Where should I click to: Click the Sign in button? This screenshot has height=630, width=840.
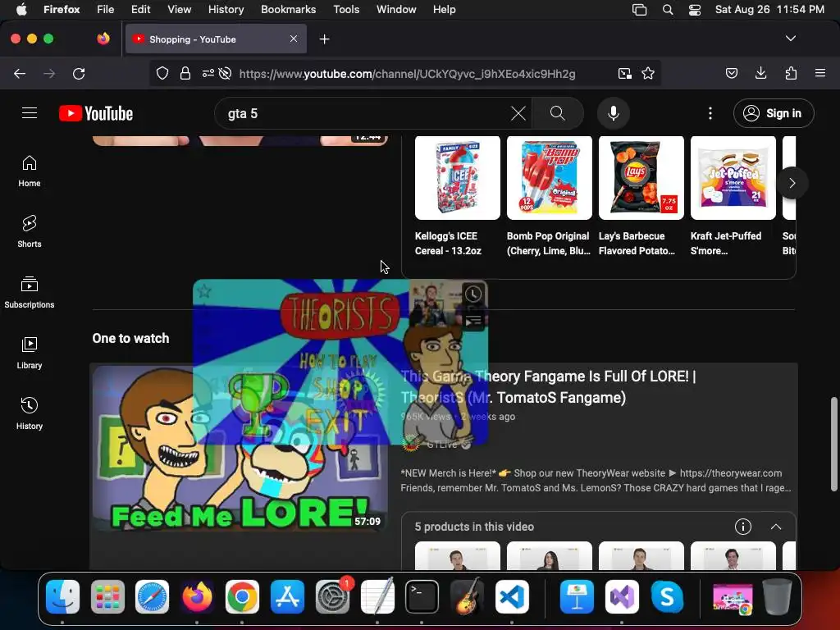pos(774,113)
